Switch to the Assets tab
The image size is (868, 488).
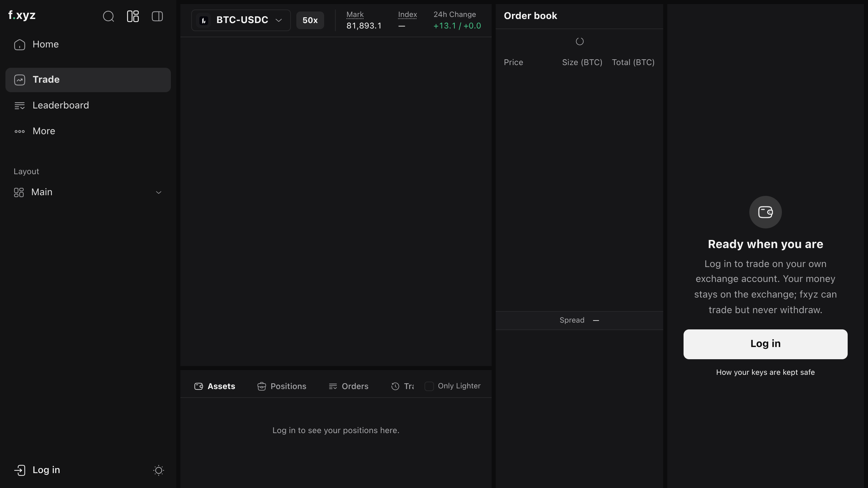(215, 386)
